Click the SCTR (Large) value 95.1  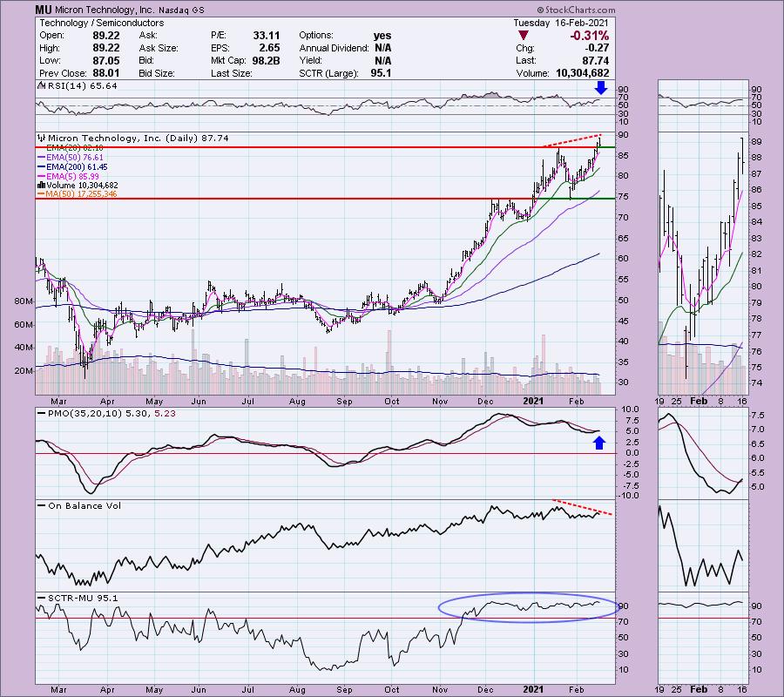[x=381, y=73]
